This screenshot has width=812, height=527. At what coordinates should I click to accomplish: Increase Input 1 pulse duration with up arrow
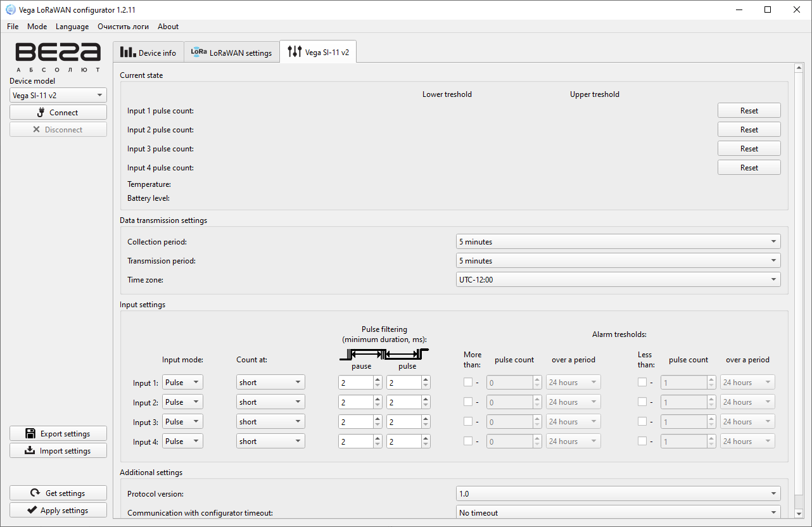426,379
